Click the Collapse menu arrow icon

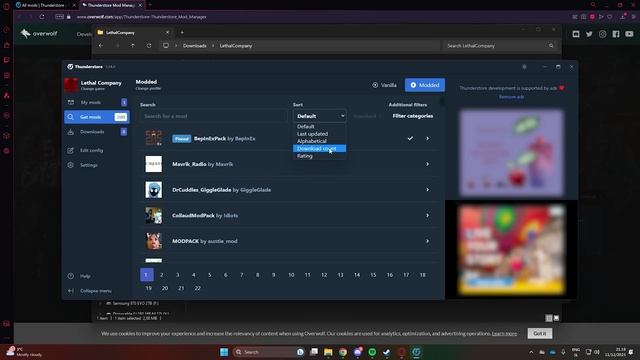71,291
